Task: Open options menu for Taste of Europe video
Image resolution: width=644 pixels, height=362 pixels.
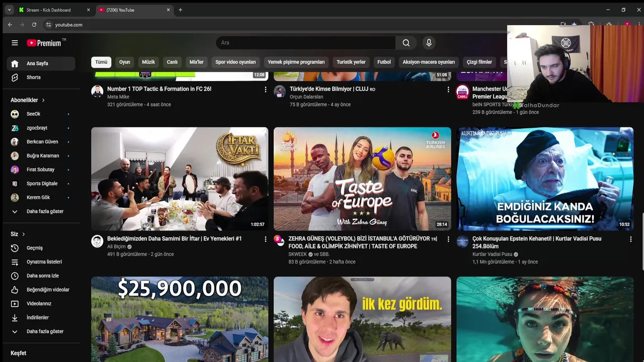Action: [448, 239]
